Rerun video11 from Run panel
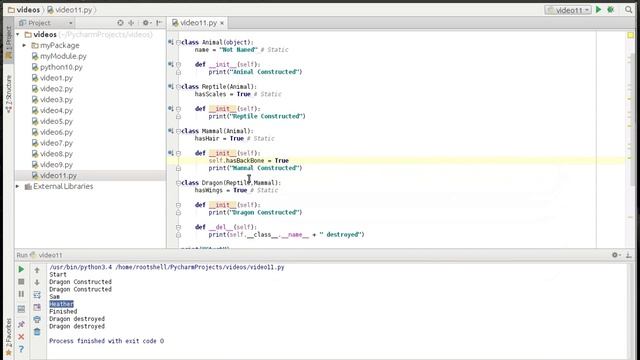This screenshot has height=360, width=640. click(21, 269)
